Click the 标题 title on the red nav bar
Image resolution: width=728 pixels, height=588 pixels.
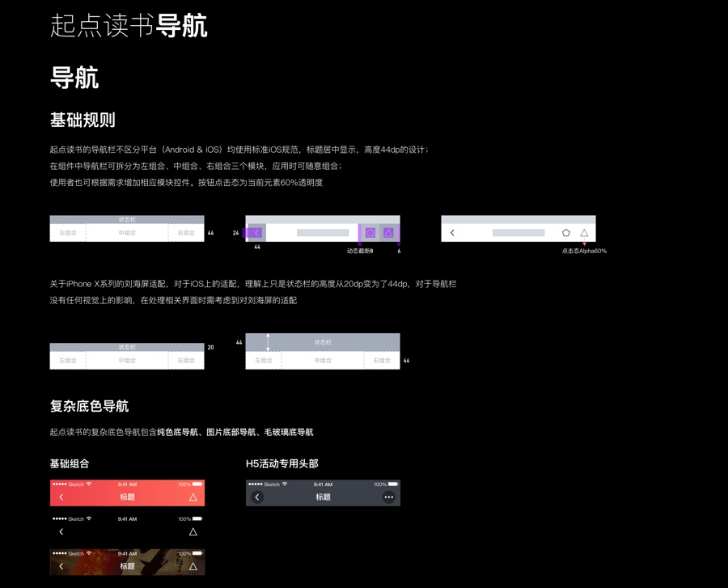pyautogui.click(x=127, y=497)
